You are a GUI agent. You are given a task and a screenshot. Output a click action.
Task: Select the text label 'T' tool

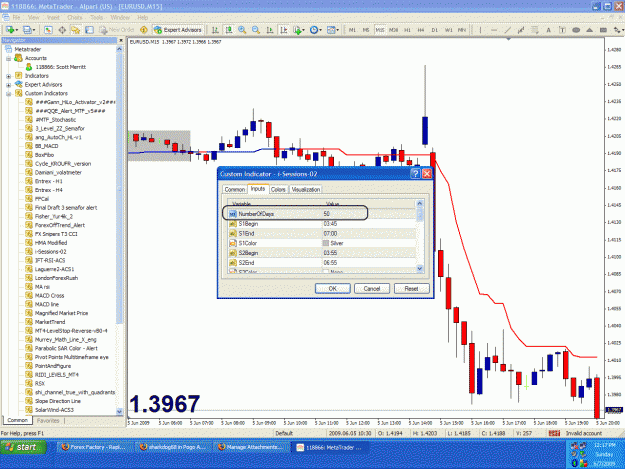point(562,30)
